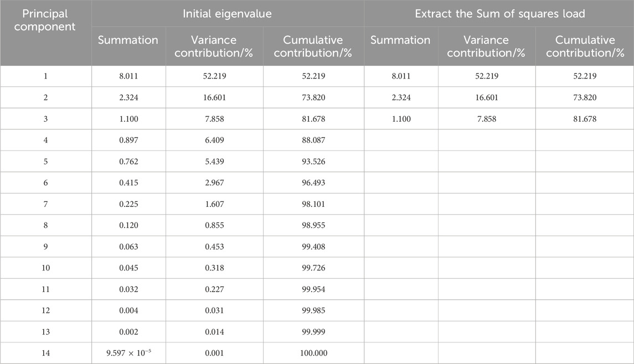Select the cumulative value 99.726

point(313,268)
